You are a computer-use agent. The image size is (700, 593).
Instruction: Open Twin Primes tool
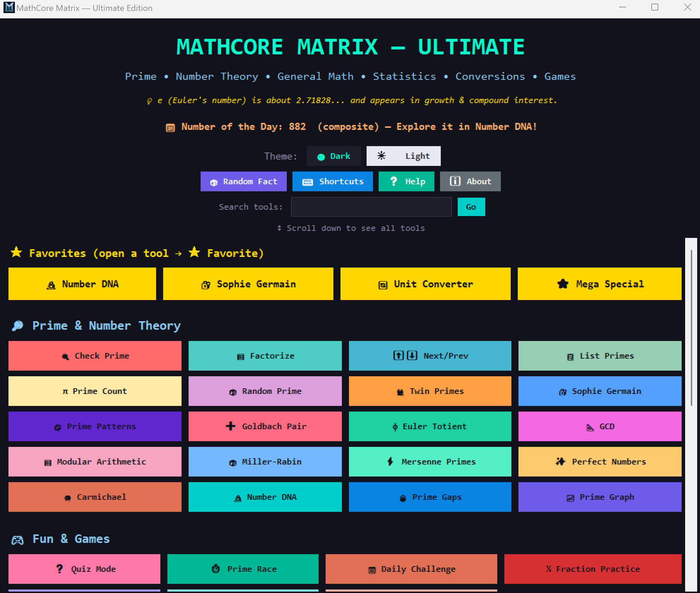pyautogui.click(x=430, y=391)
